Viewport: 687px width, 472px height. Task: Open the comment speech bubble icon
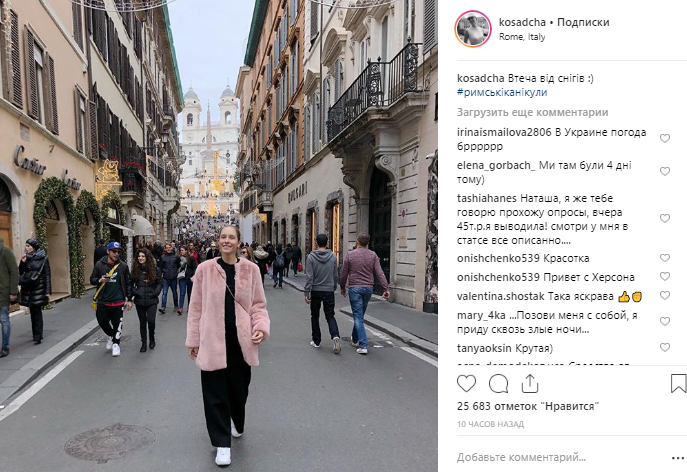[x=498, y=384]
